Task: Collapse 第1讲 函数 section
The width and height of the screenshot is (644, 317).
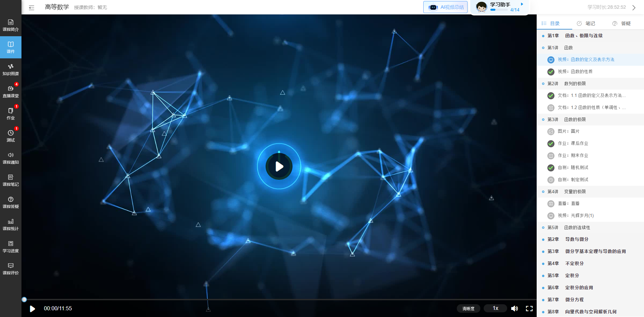Action: coord(590,48)
